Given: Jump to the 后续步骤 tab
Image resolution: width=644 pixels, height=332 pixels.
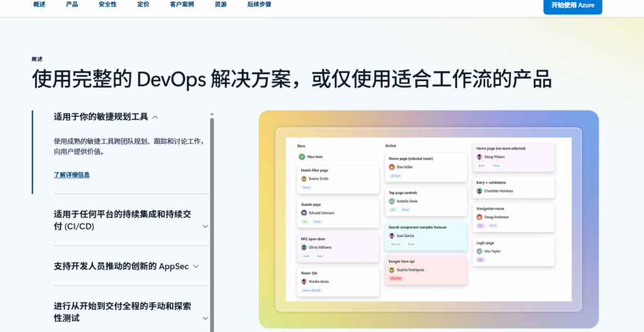Looking at the screenshot, I should tap(259, 4).
